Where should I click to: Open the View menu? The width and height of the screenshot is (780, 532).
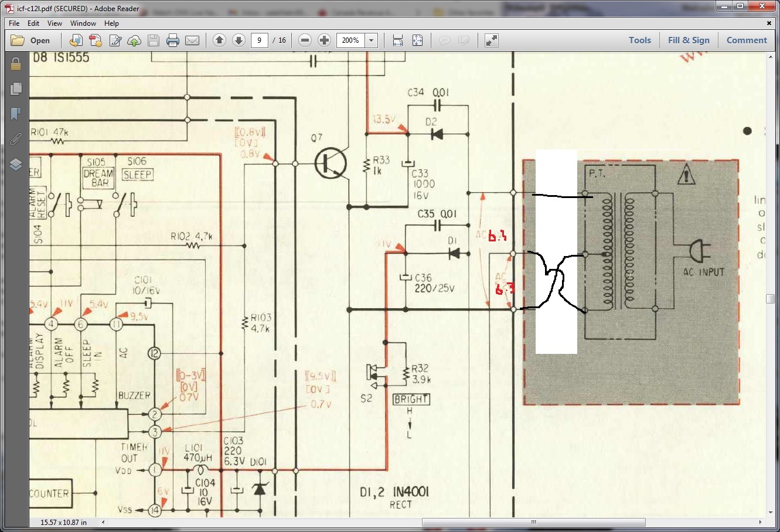click(55, 23)
